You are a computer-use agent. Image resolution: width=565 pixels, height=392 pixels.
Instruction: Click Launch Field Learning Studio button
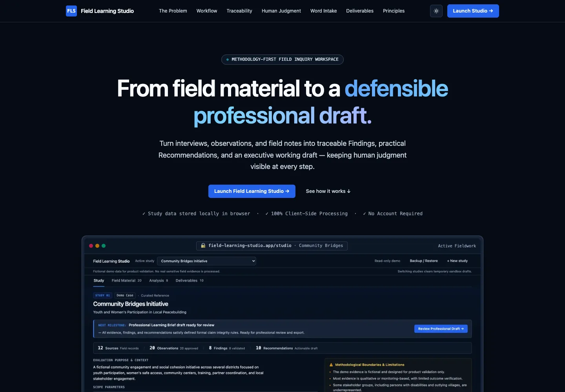click(252, 191)
